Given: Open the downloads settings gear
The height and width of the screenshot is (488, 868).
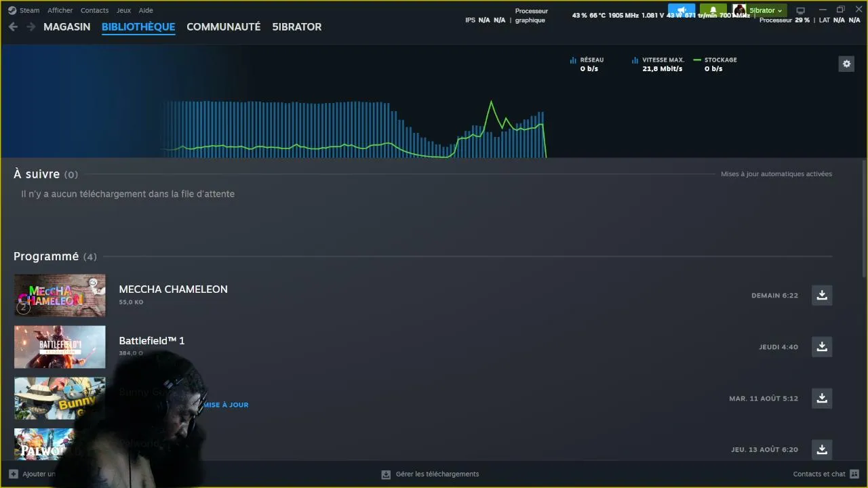Looking at the screenshot, I should coord(846,64).
